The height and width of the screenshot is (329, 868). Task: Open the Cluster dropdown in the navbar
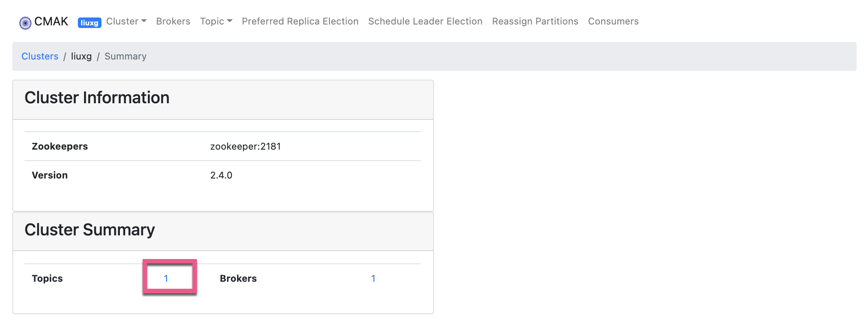tap(123, 21)
